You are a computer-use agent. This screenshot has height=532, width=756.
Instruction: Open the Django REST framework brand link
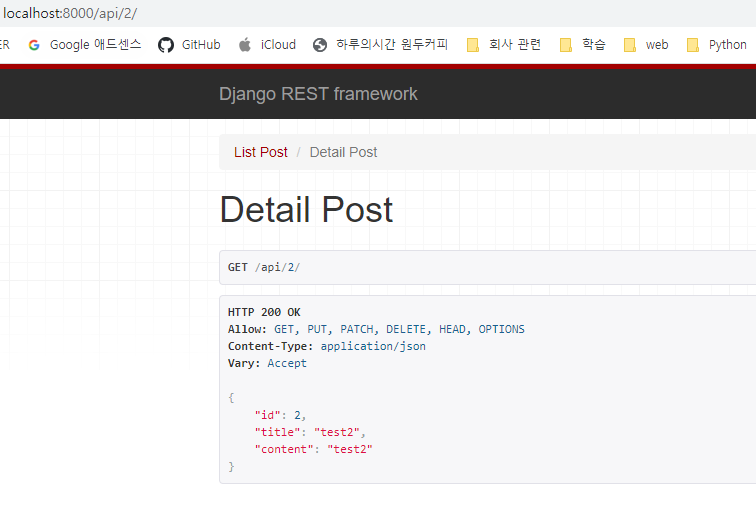tap(318, 94)
